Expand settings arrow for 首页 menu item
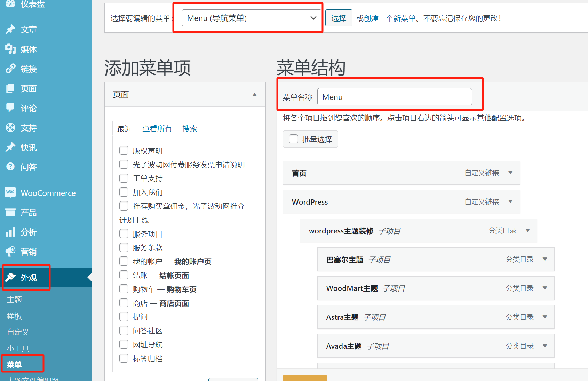 [x=510, y=173]
